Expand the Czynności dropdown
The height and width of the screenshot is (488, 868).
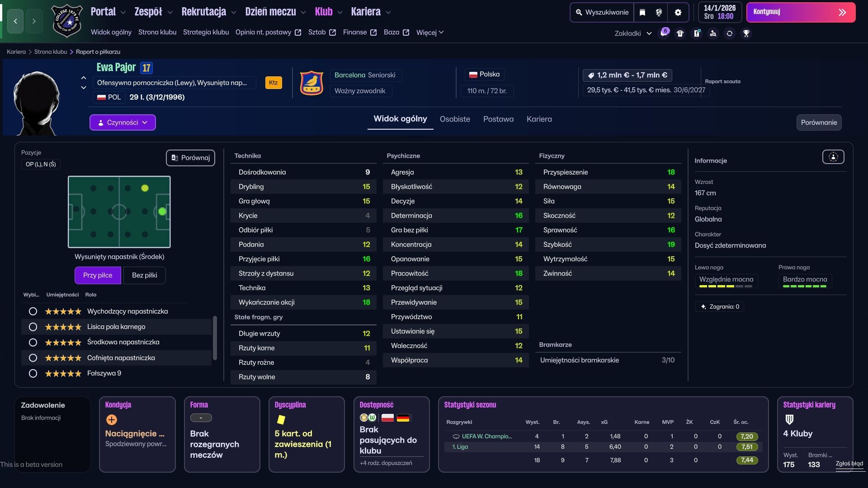[x=123, y=122]
